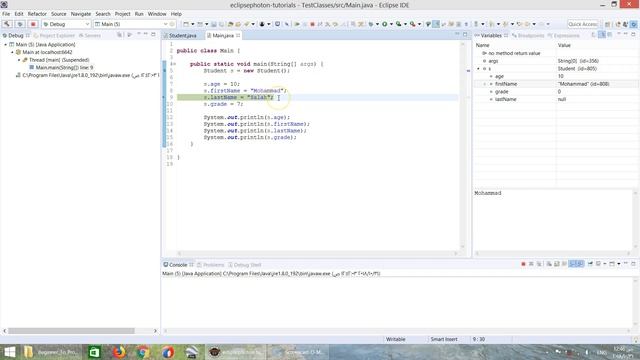Viewport: 640px width, 360px height.
Task: Click the Run Last Tool red-briefcase icon
Action: tap(413, 24)
